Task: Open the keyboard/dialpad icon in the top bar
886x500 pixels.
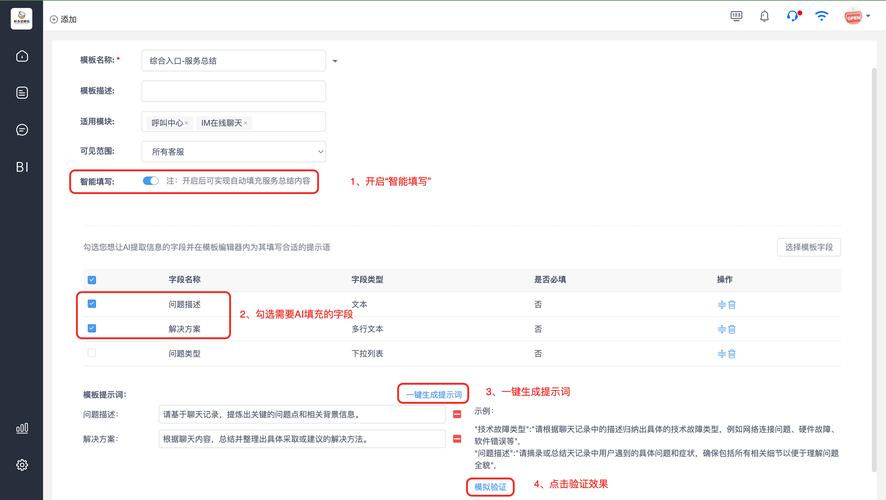Action: [736, 16]
